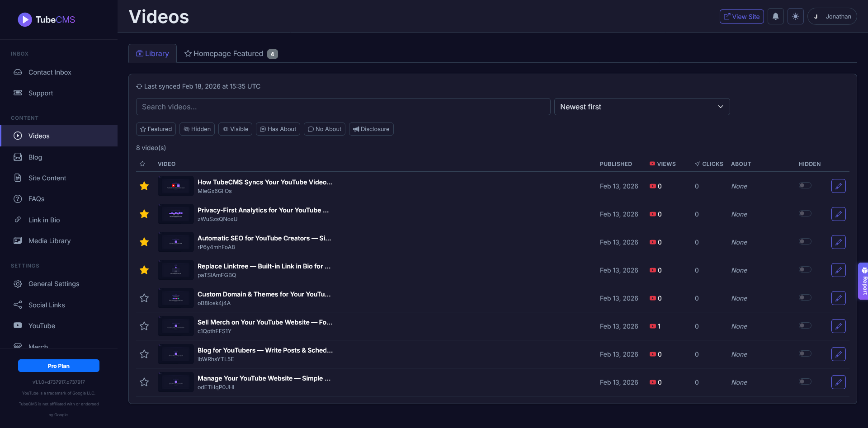Screen dimensions: 868x428
Task: Open the Newest first sort dropdown
Action: tap(642, 107)
